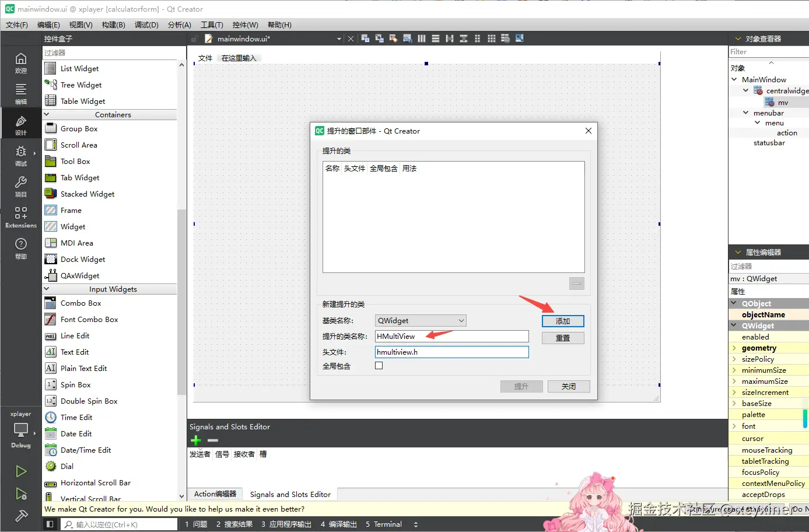The image size is (809, 532).
Task: Open mainwindow.ui file dropdown arrow
Action: (x=339, y=39)
